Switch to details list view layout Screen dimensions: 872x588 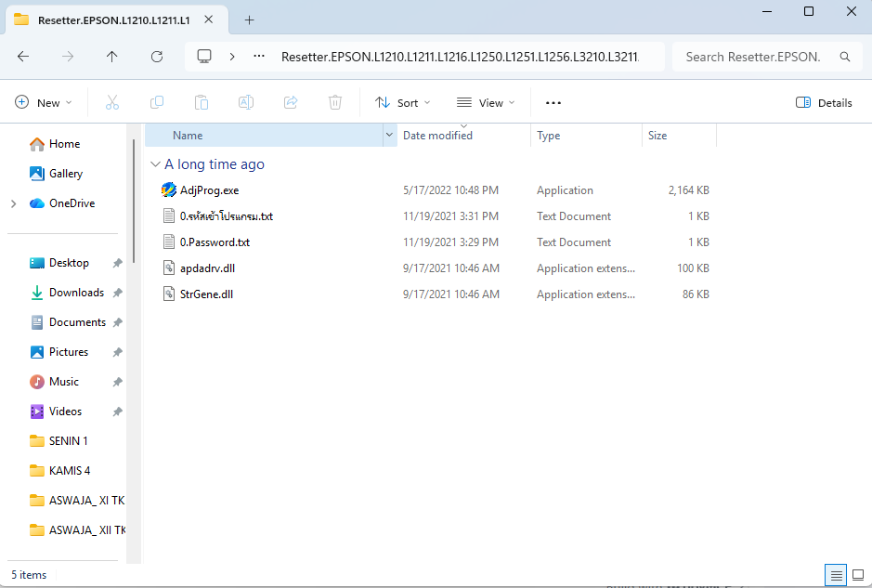pos(836,575)
